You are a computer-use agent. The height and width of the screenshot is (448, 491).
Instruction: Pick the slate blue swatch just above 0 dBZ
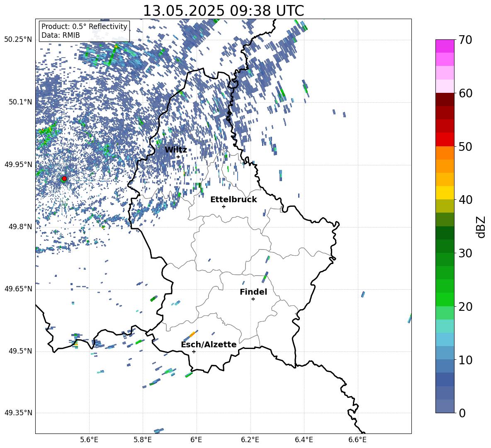(445, 406)
